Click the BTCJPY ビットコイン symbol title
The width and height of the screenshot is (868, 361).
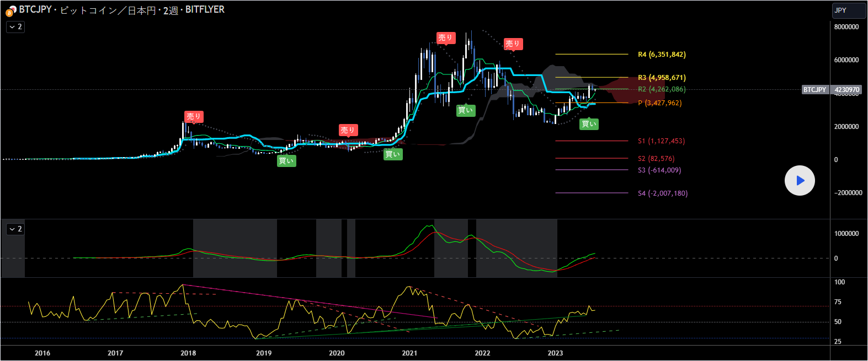[x=121, y=10]
